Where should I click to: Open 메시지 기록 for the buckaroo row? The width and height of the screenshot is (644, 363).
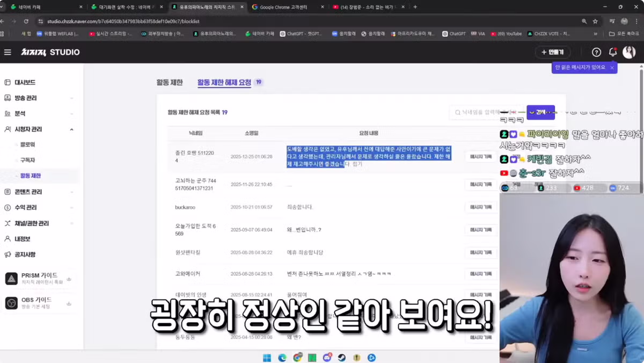[x=481, y=207]
